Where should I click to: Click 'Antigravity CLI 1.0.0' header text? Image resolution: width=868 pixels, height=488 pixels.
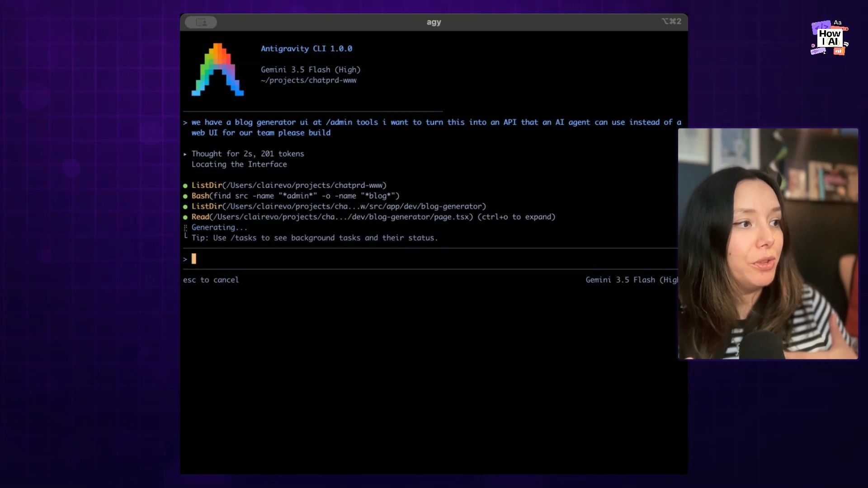(307, 48)
